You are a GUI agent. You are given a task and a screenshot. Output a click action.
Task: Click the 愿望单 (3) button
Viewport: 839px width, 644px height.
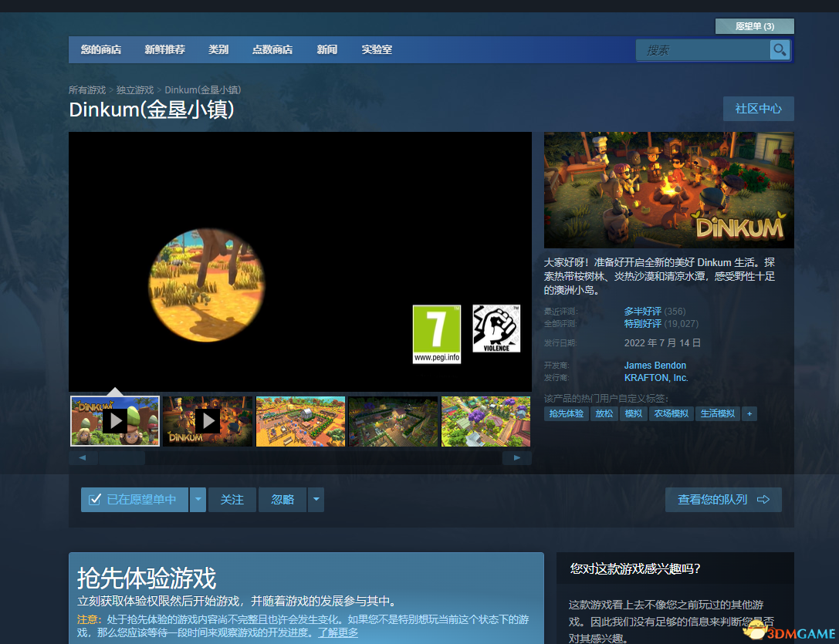[754, 26]
